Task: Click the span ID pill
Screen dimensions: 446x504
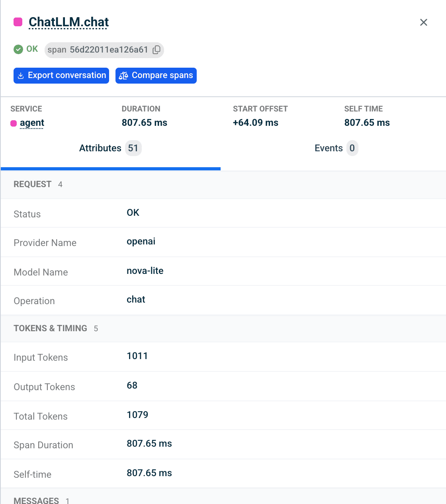Action: [104, 50]
